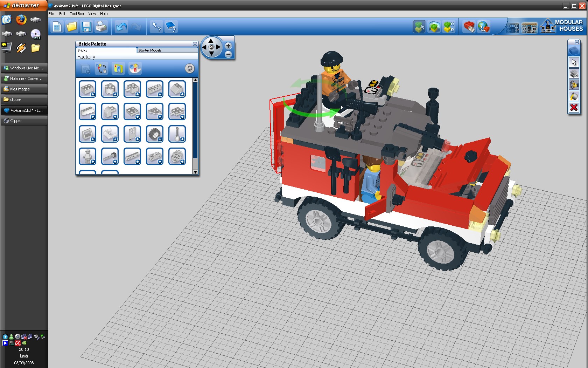Viewport: 588px width, 368px height.
Task: Open the View menu
Action: point(92,14)
